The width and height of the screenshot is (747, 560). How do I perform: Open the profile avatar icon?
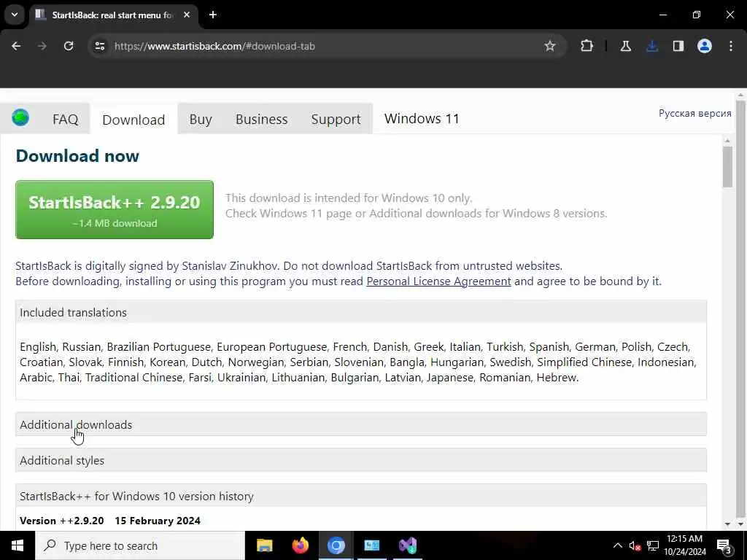705,46
